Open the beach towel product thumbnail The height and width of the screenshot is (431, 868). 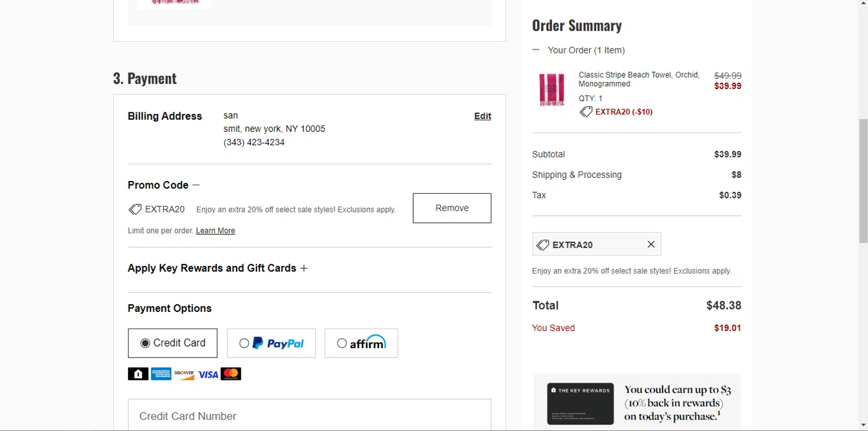551,90
